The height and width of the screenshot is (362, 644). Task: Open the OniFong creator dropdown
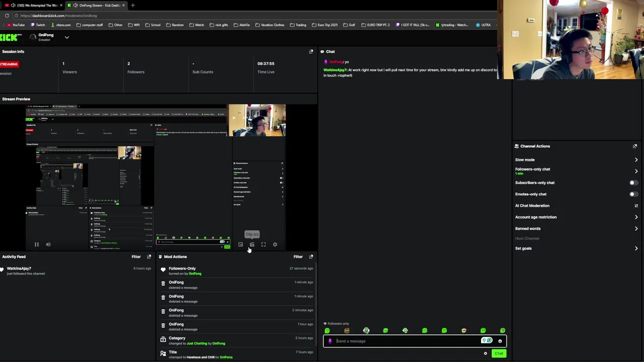click(x=66, y=37)
